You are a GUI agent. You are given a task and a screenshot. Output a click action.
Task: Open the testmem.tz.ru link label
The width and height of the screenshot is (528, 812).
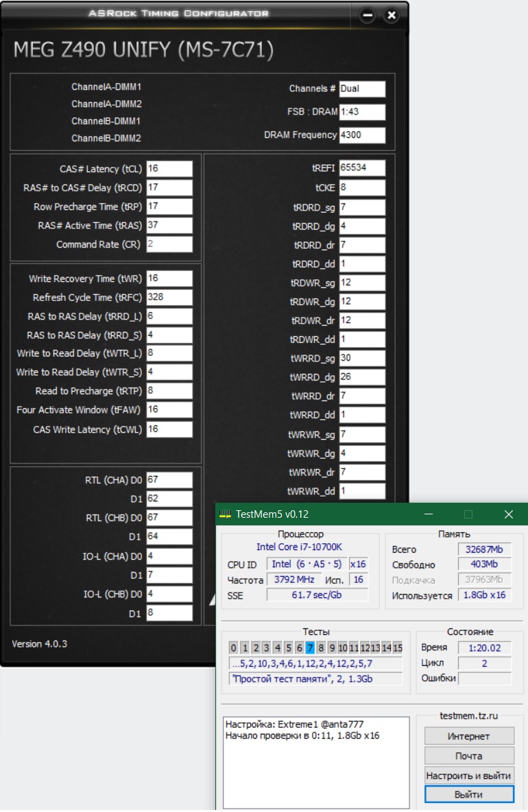[468, 716]
